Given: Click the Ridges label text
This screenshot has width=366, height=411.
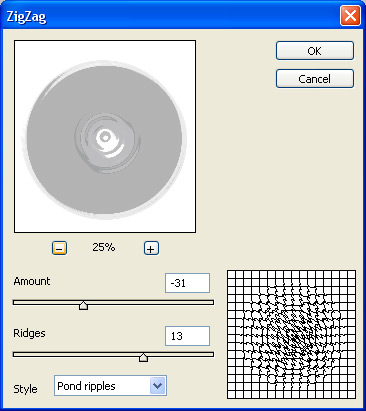Looking at the screenshot, I should coord(29,333).
